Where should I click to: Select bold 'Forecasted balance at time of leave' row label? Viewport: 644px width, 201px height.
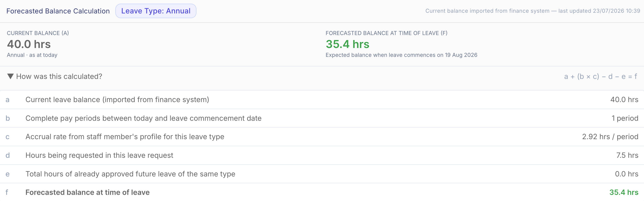[x=87, y=192]
